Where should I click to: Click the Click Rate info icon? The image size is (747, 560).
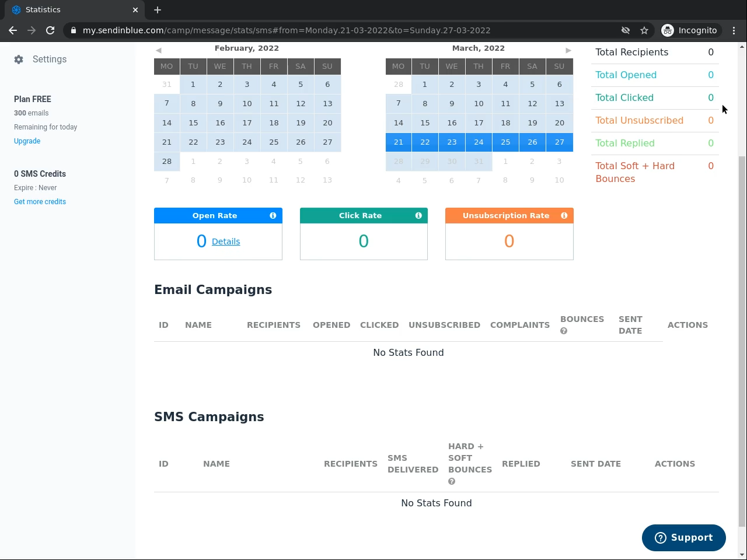click(x=418, y=216)
